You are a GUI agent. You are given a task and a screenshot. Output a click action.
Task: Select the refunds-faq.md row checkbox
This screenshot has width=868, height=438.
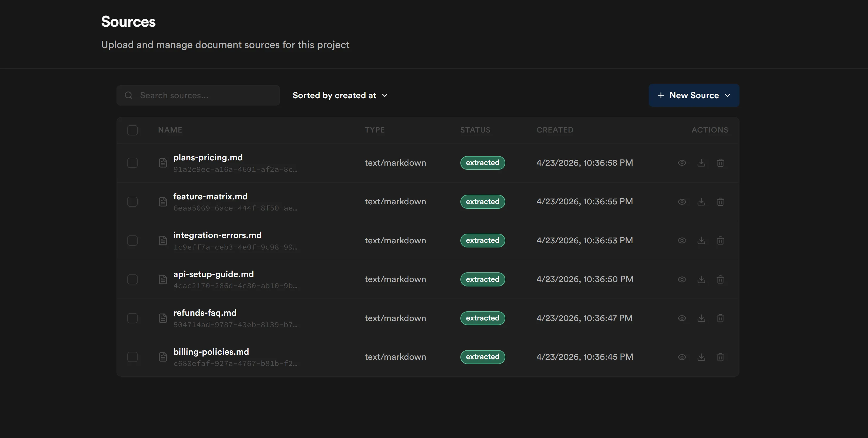click(132, 318)
